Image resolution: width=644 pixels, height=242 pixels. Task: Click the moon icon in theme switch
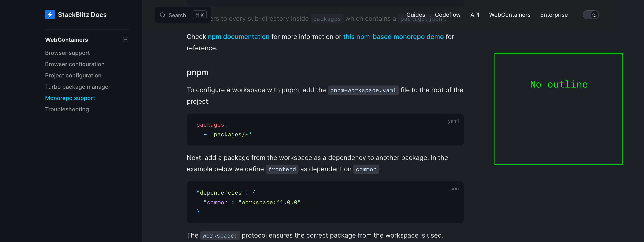pyautogui.click(x=594, y=15)
